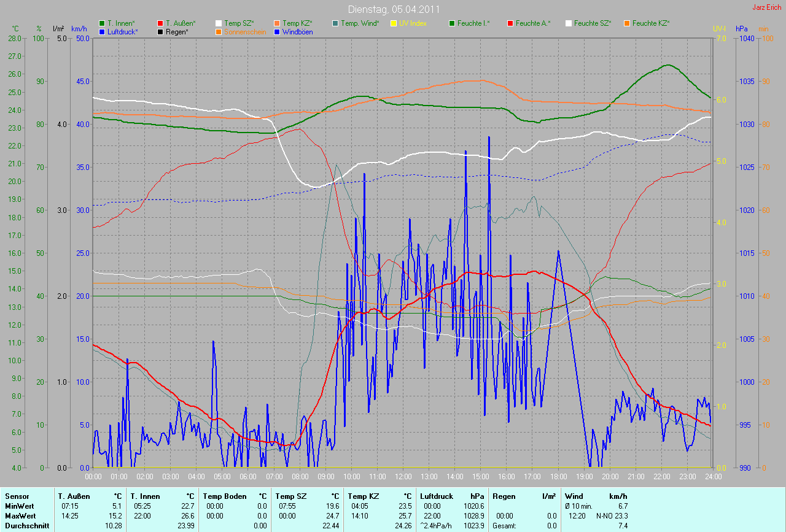This screenshot has height=532, width=786.
Task: Click the Durchschnitt row label
Action: coord(27,526)
